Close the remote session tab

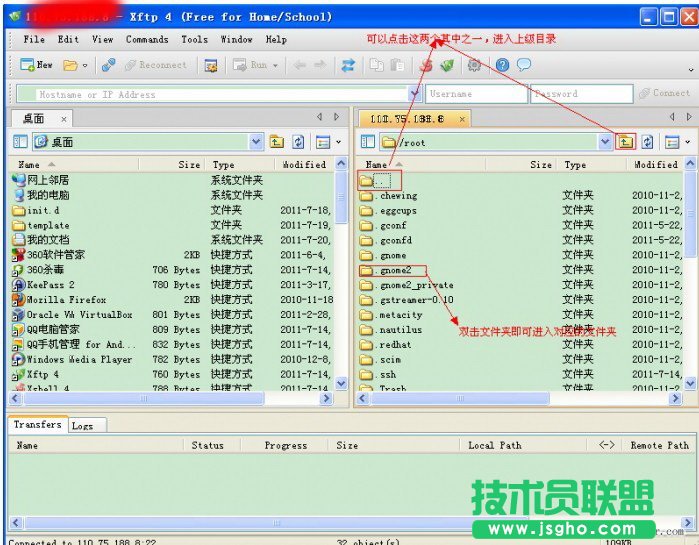(462, 119)
